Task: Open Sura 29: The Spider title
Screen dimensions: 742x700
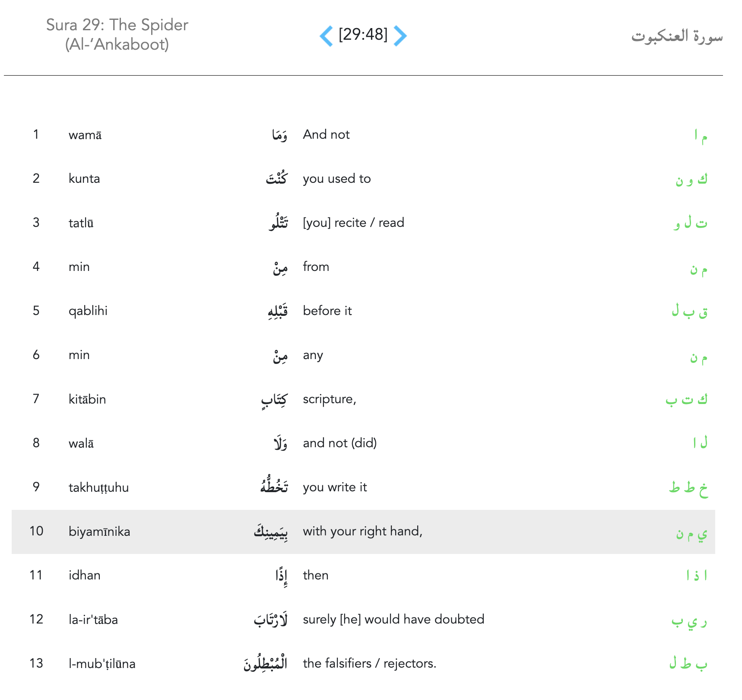Action: 117,35
